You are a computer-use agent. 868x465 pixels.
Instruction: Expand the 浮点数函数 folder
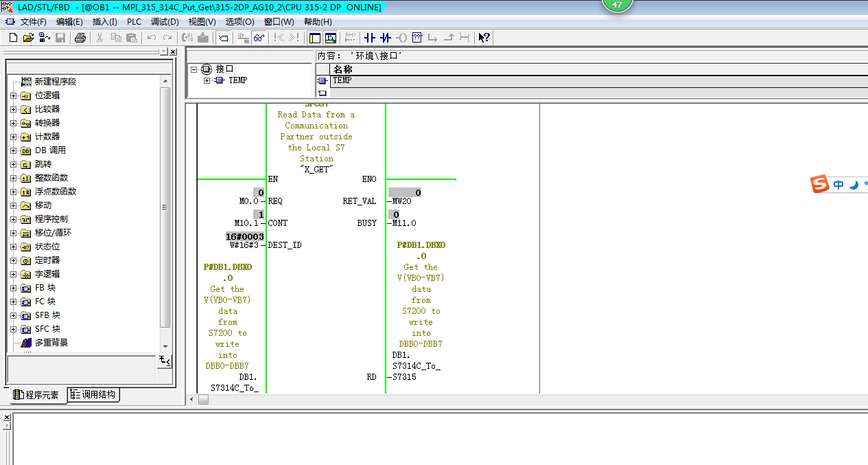coord(14,192)
